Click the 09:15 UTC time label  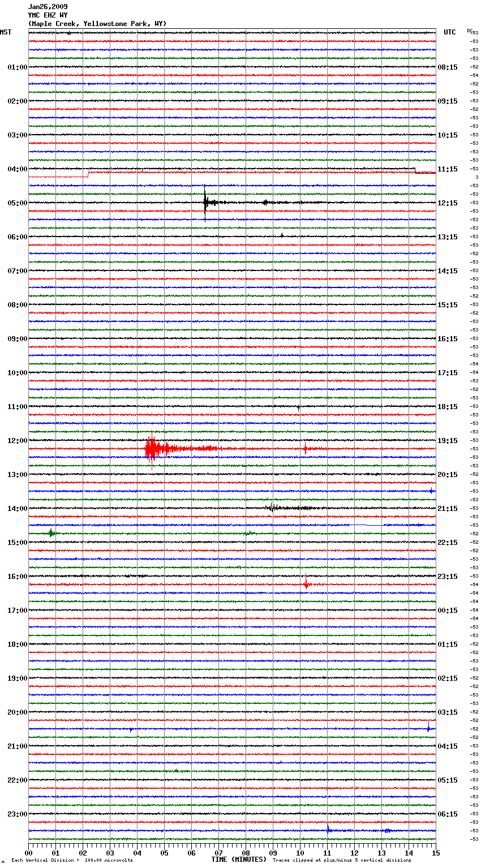coord(448,101)
